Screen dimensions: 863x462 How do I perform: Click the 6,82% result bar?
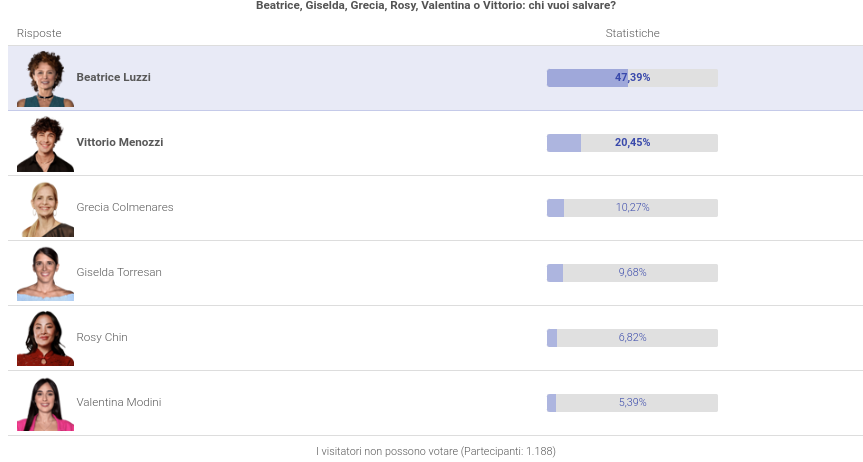[x=632, y=338]
